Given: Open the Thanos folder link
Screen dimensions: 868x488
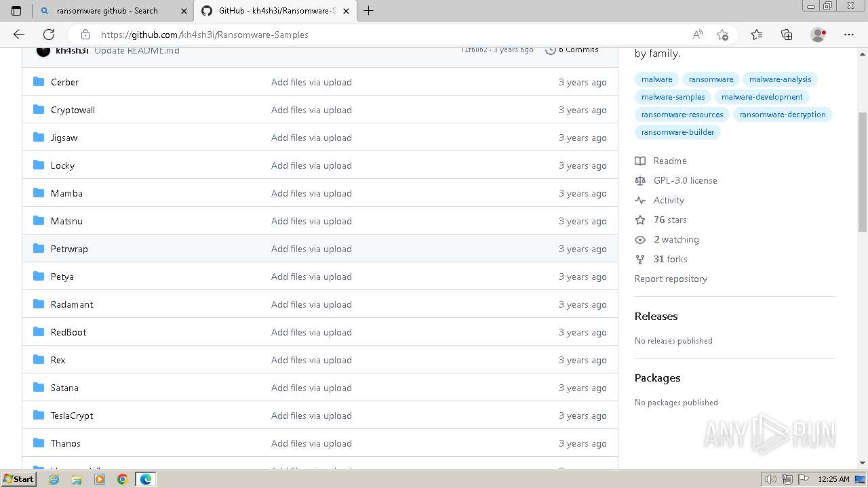Looking at the screenshot, I should pos(66,443).
